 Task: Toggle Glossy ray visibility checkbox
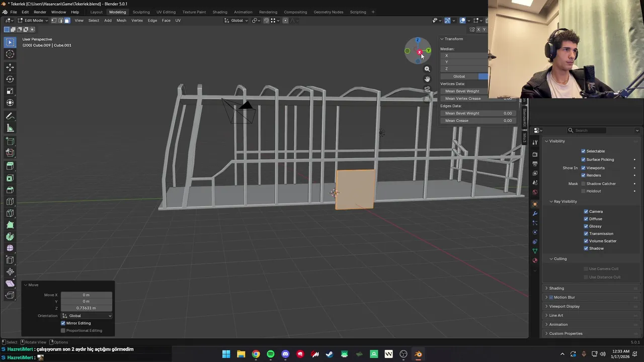[586, 226]
